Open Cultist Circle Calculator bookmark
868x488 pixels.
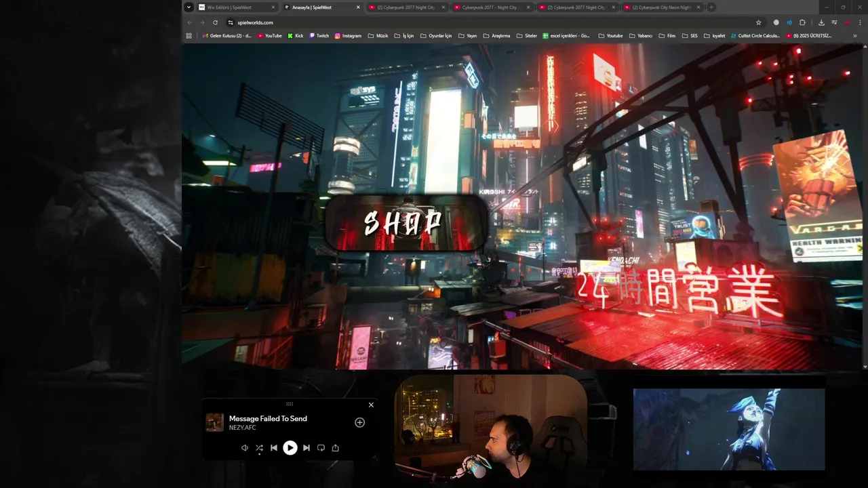(755, 35)
